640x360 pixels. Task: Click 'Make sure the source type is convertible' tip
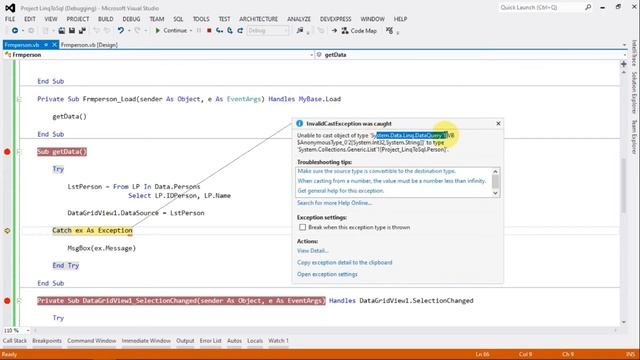[376, 171]
